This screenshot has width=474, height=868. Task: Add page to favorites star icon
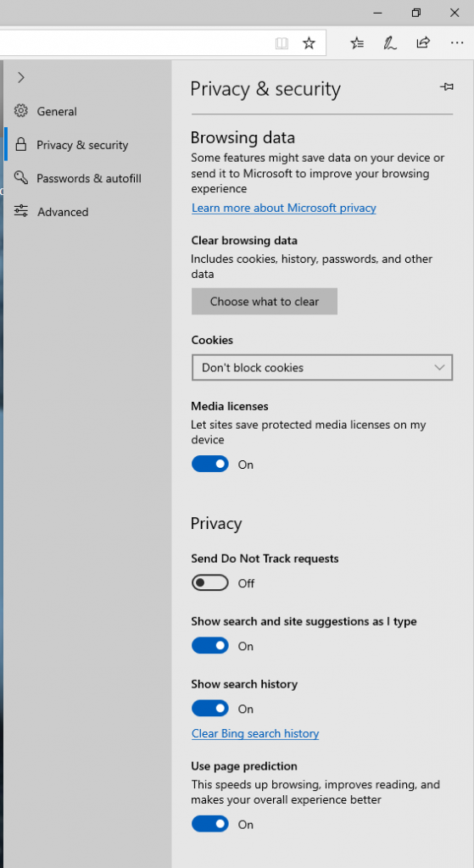pos(309,43)
